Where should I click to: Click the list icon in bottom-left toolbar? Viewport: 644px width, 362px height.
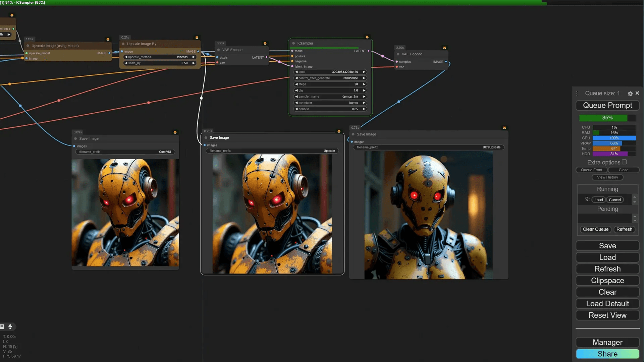[2, 326]
